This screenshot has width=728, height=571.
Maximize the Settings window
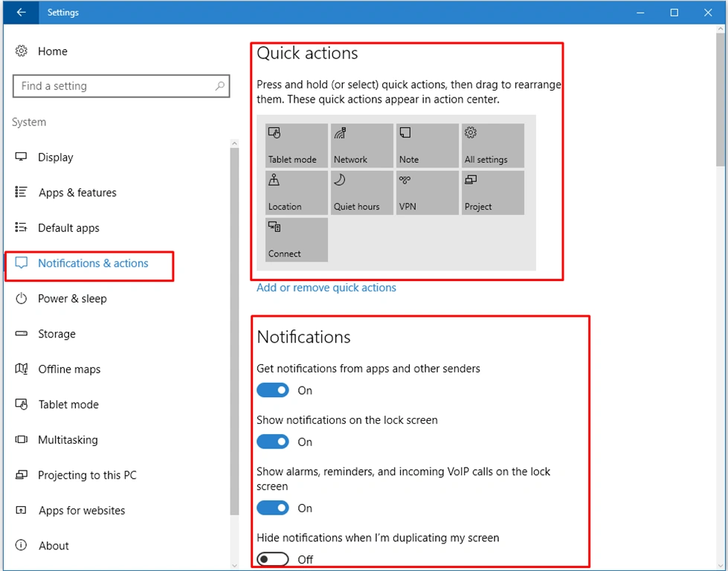[x=674, y=13]
